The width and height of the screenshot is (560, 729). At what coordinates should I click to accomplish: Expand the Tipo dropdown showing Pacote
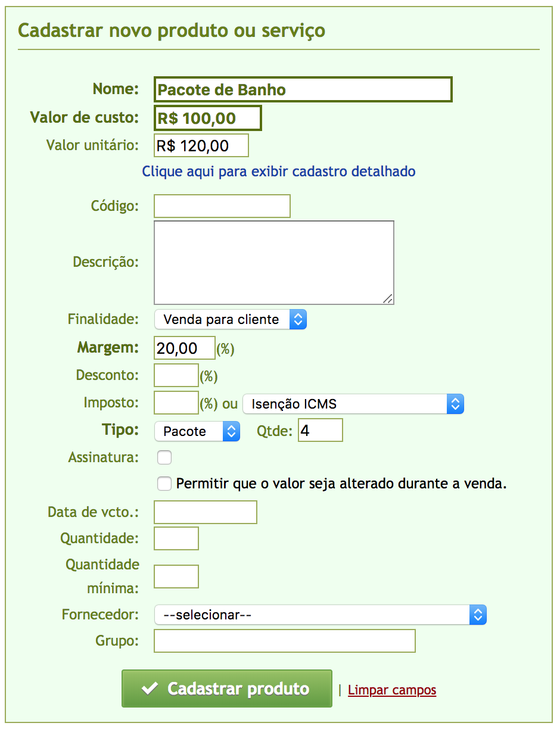197,431
